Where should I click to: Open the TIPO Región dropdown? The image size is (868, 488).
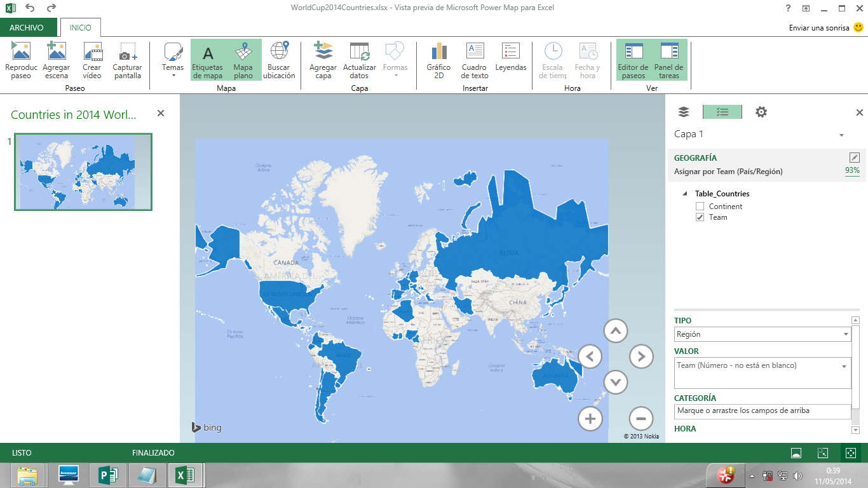pos(763,334)
